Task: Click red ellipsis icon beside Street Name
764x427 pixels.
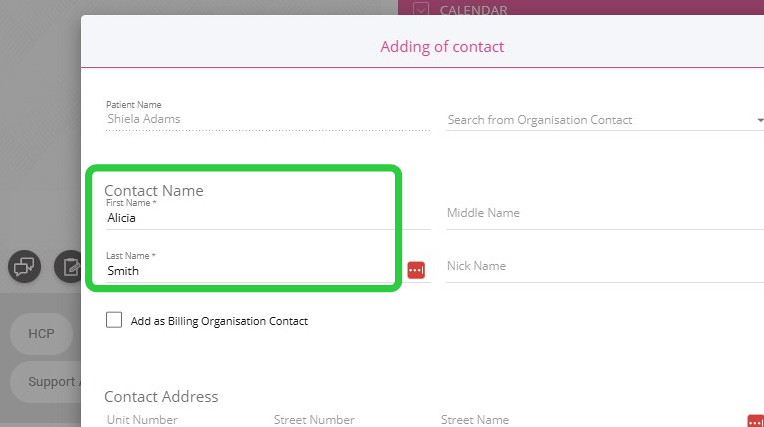Action: tap(755, 421)
